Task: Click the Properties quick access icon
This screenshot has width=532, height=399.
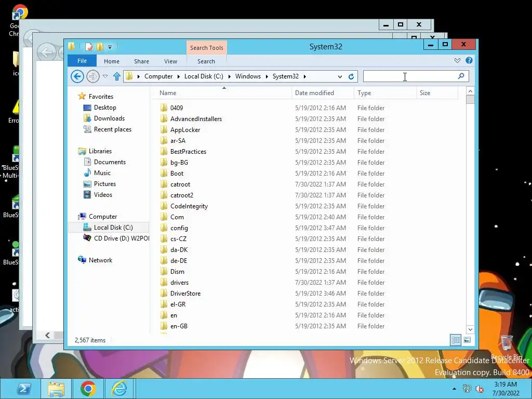Action: point(88,47)
